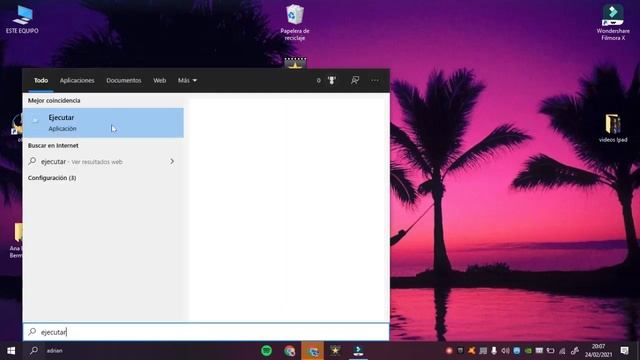Viewport: 640px width, 360px height.
Task: Open the star-icon app on the taskbar
Action: point(335,351)
